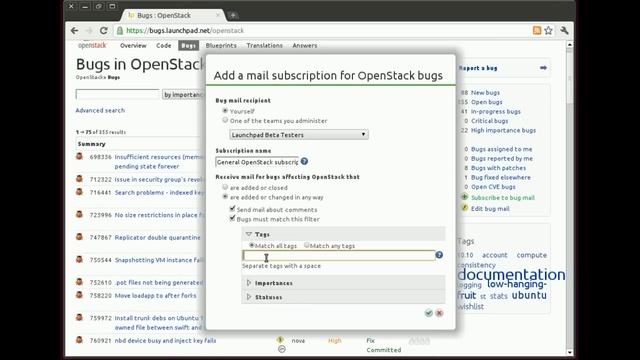Click Subscribe to bug mail link
The width and height of the screenshot is (640, 360).
[x=503, y=198]
